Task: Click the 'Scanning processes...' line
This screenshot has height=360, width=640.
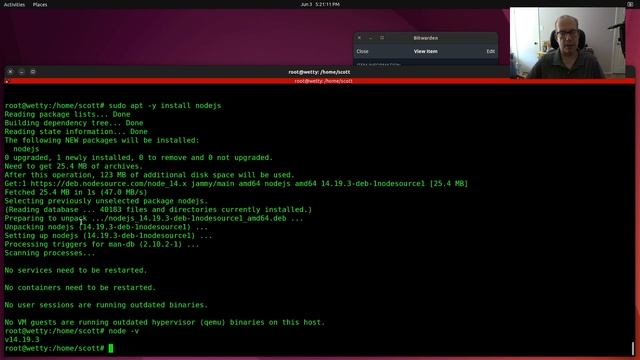Action: [50, 253]
